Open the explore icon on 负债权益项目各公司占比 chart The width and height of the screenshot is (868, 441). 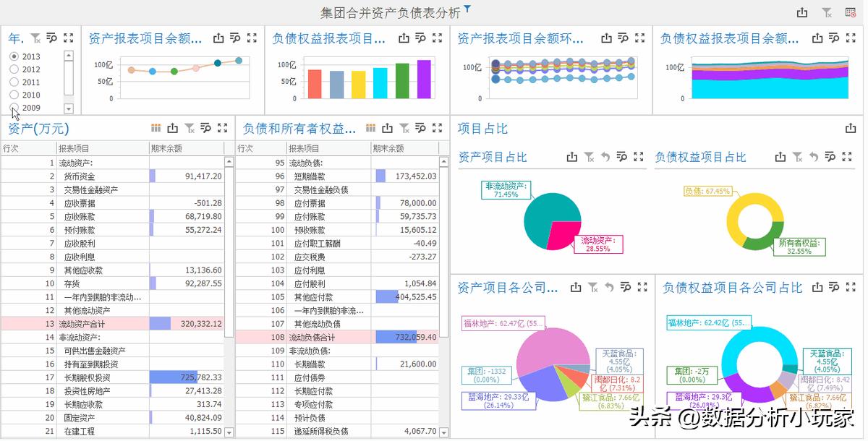point(833,287)
